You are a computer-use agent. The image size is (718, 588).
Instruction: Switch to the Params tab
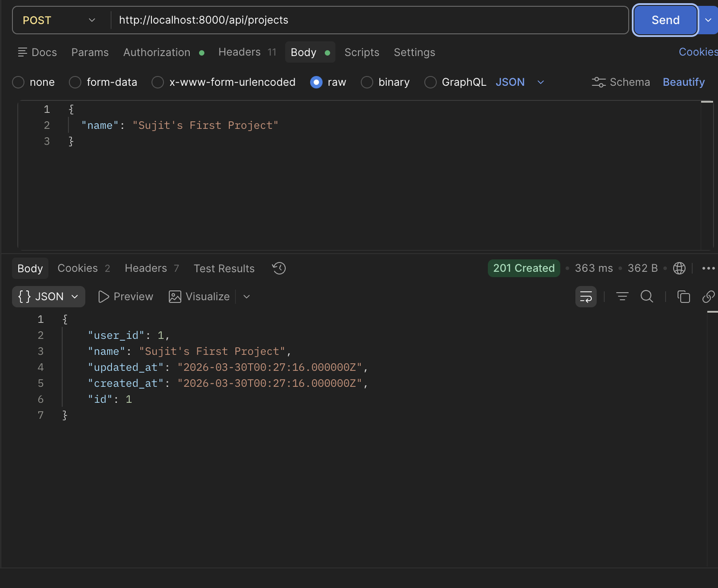pos(90,52)
